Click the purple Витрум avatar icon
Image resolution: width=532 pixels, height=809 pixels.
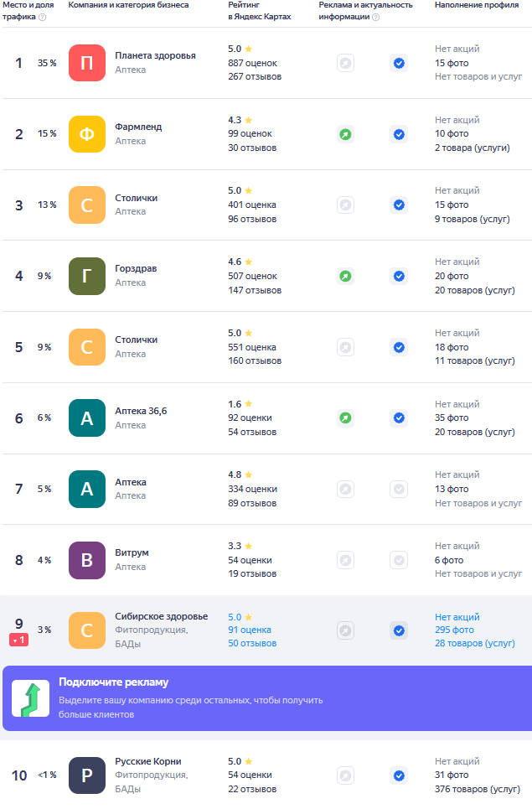click(87, 560)
